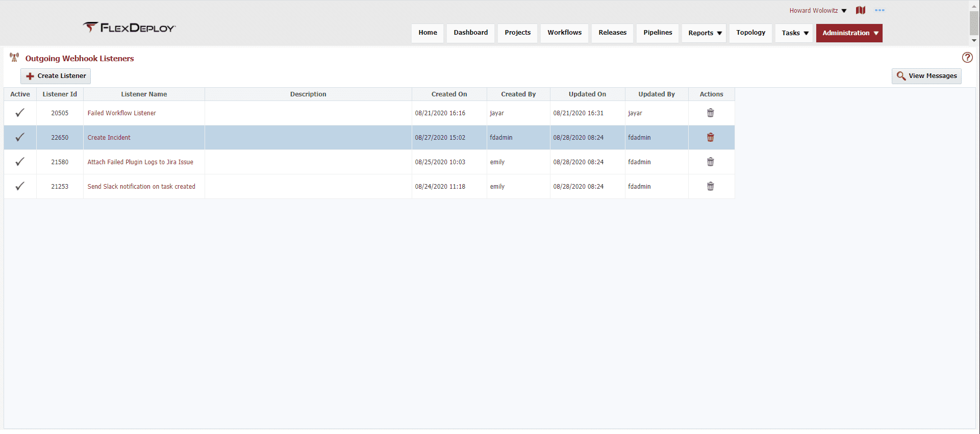Toggle active checkmark for listener 21253
The height and width of the screenshot is (434, 980).
click(x=20, y=186)
